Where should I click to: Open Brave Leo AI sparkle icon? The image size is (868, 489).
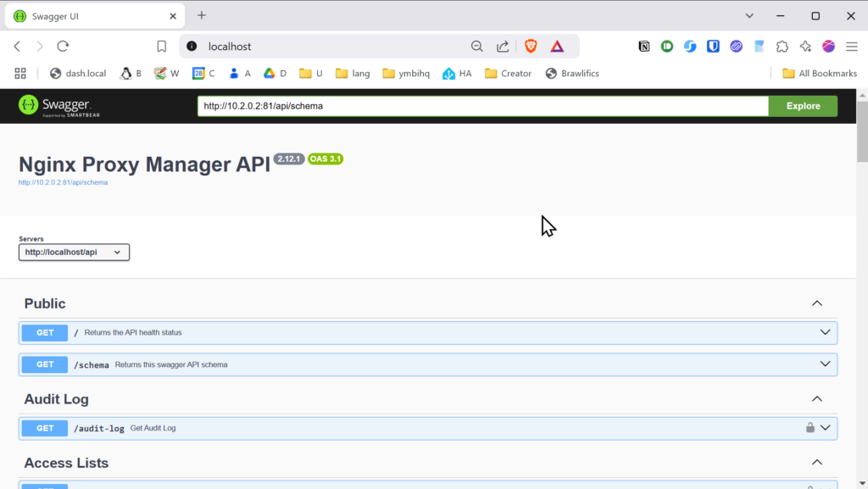805,47
